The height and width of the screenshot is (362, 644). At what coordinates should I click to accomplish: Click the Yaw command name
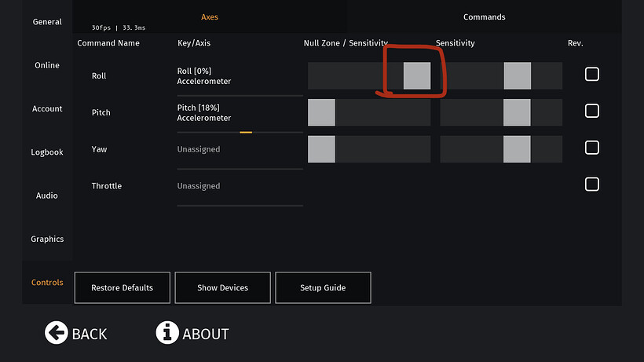(x=100, y=149)
